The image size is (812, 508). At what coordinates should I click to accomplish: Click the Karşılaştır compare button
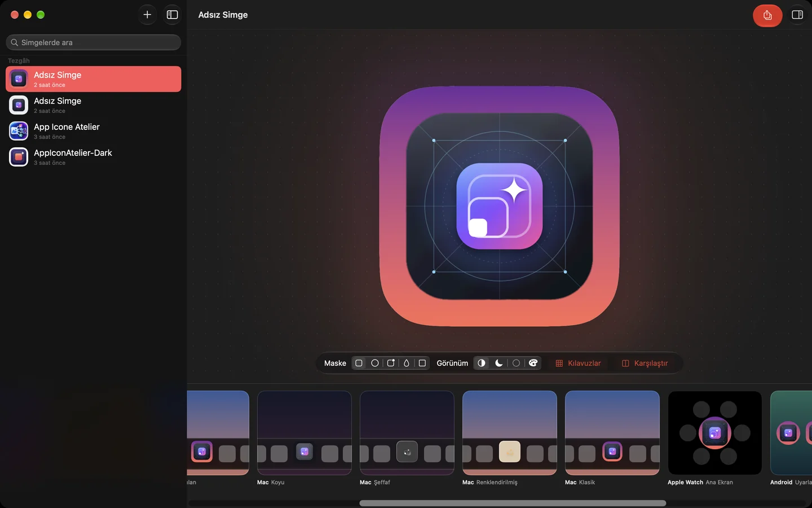[x=645, y=363]
